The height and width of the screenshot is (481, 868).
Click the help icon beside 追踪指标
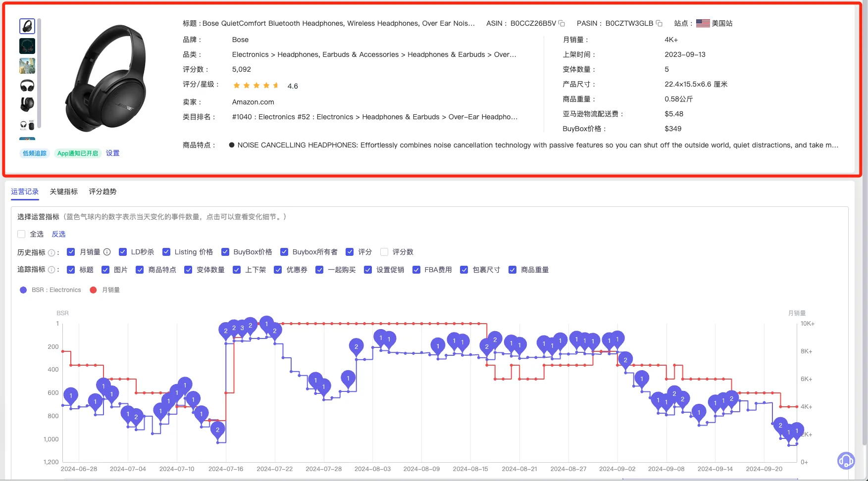point(51,270)
